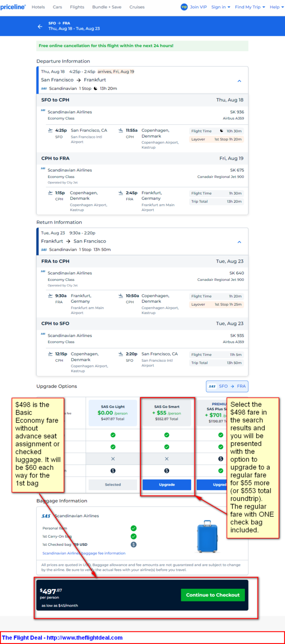Screen dimensions: 285x644
Task: Open the Bundle + Save navigation item
Action: [107, 7]
